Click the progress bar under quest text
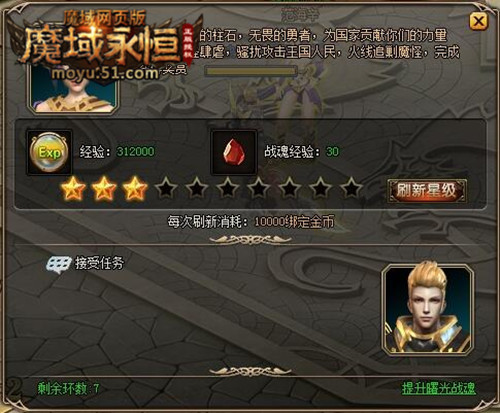The height and width of the screenshot is (413, 500). click(x=251, y=71)
